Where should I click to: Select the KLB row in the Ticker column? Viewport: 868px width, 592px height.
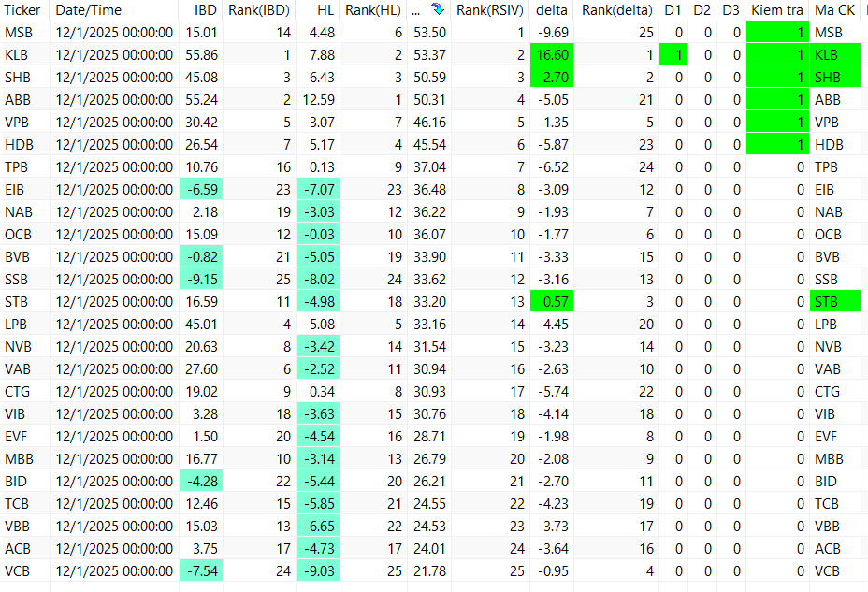click(17, 55)
